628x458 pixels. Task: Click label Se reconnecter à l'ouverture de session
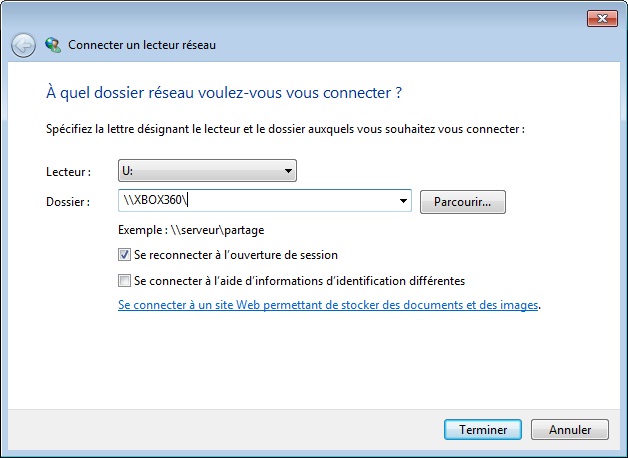click(x=236, y=255)
